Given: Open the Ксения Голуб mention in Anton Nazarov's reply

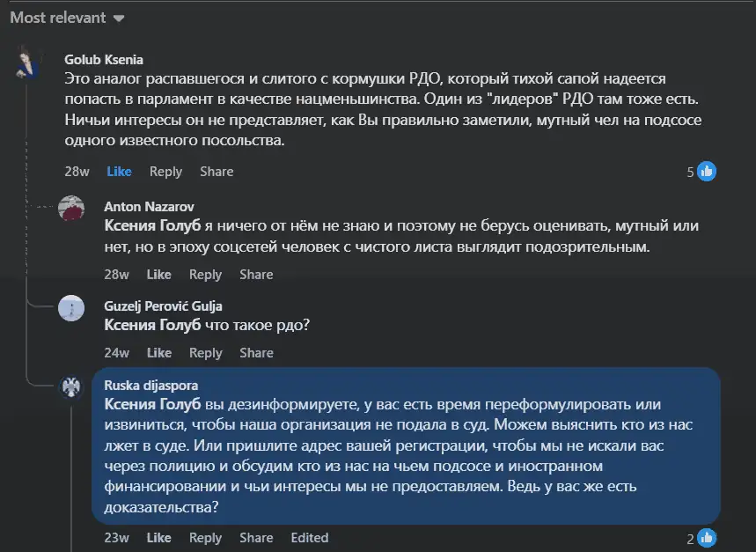Looking at the screenshot, I should tap(152, 225).
